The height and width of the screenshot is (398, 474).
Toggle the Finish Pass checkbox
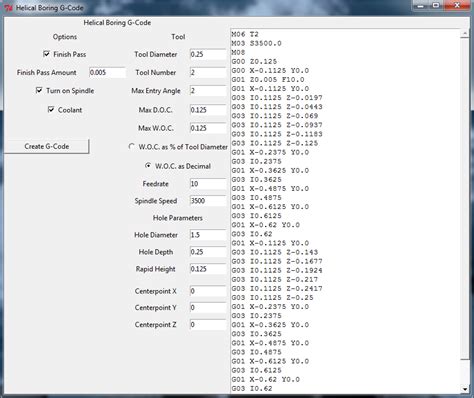click(46, 54)
